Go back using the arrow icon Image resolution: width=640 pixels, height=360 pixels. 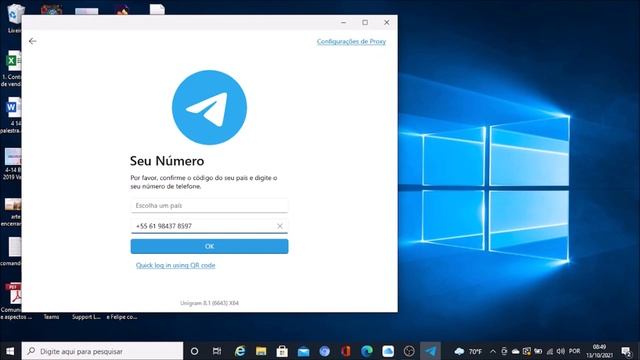coord(33,41)
